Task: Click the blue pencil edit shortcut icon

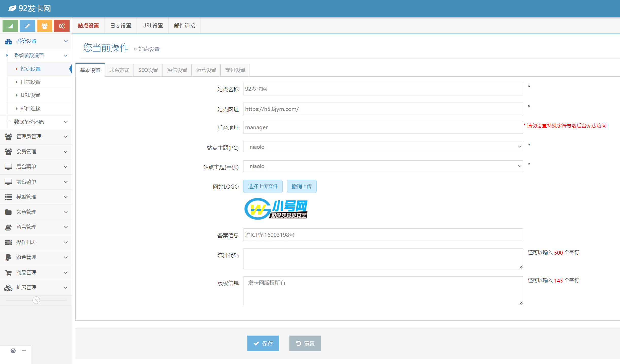Action: (27, 26)
